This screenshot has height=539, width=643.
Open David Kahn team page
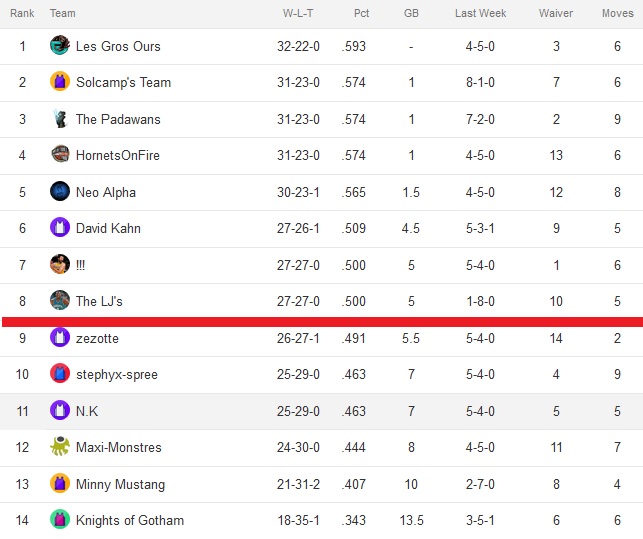click(108, 228)
